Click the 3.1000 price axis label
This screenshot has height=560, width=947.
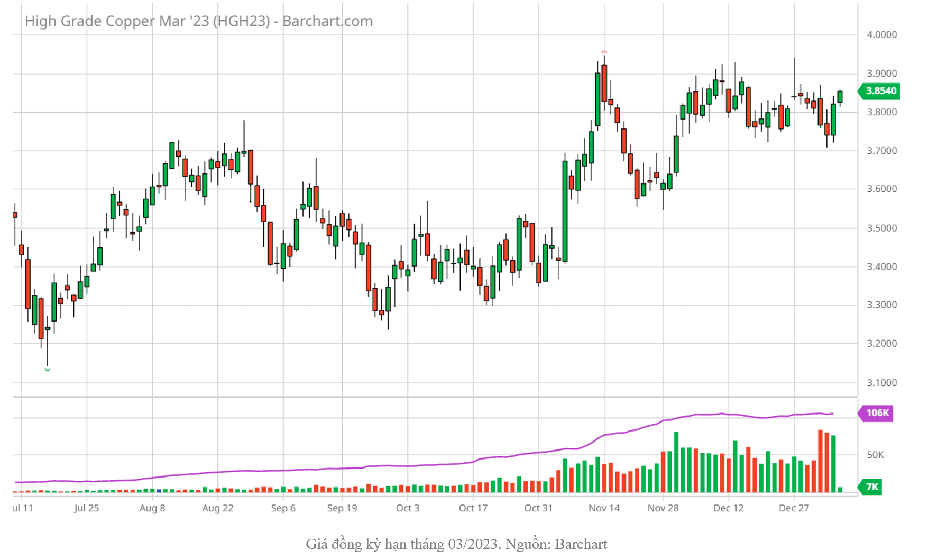tap(881, 383)
